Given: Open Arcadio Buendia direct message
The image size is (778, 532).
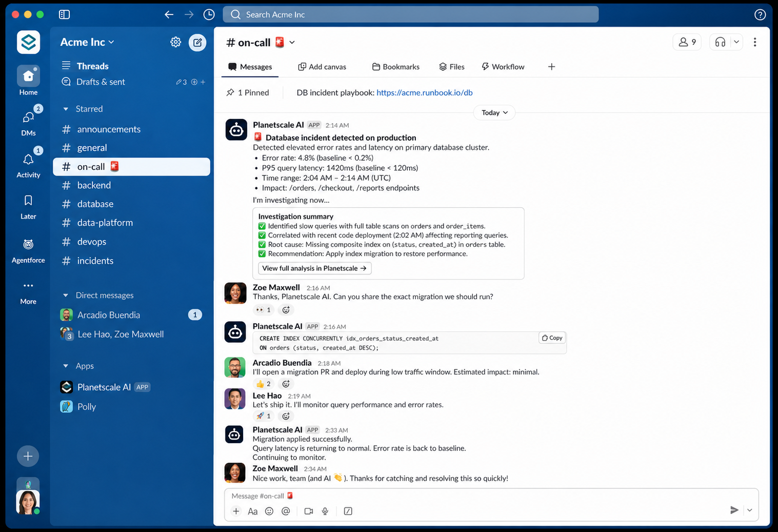Looking at the screenshot, I should (132, 315).
